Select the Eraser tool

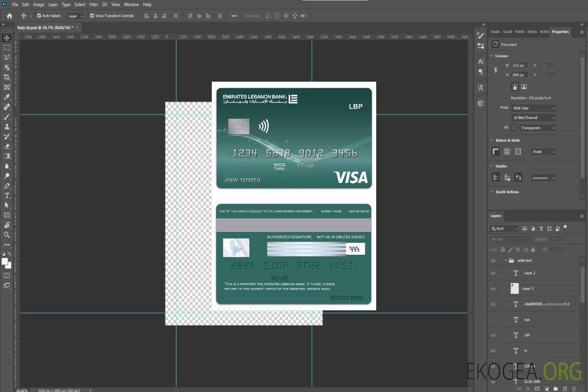7,146
